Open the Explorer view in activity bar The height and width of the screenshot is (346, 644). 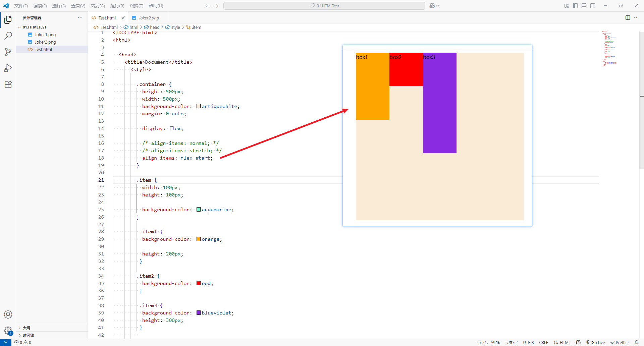(8, 20)
